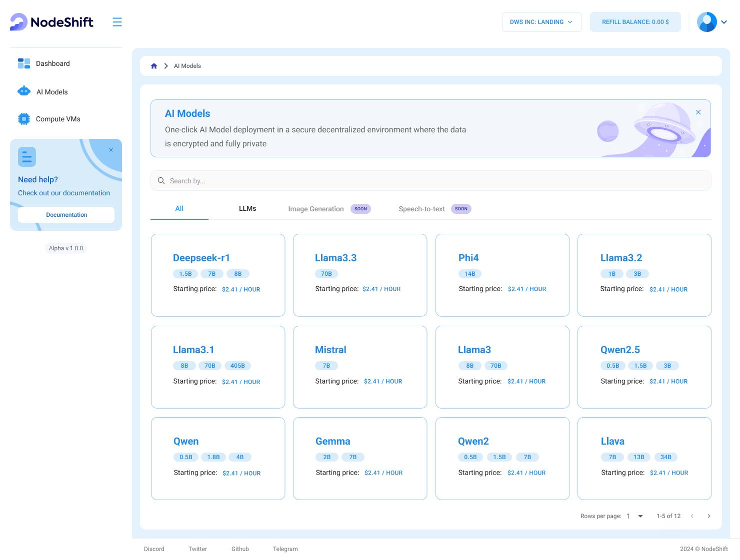Click SOON badge next to Image Generation
Image resolution: width=740 pixels, height=560 pixels.
tap(360, 209)
